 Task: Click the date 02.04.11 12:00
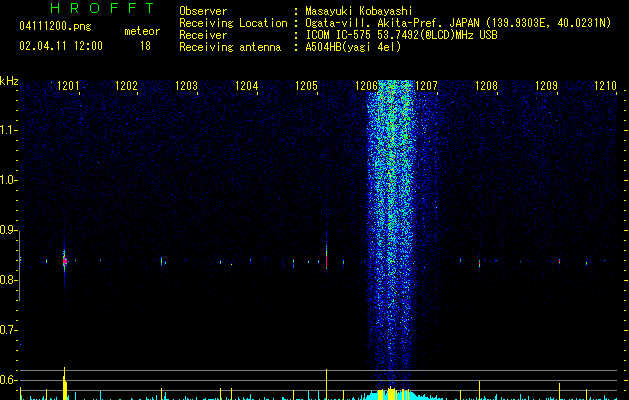[61, 46]
